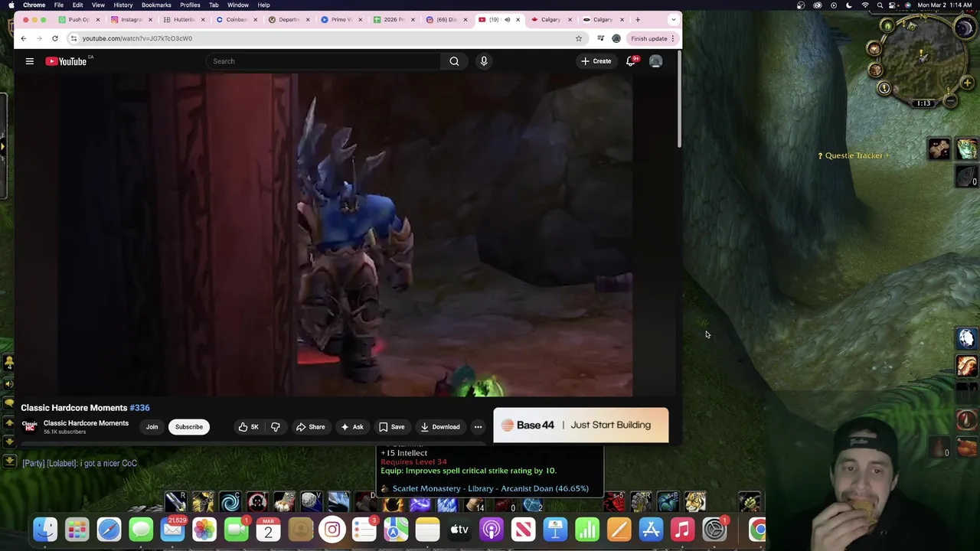This screenshot has height=551, width=980.
Task: Expand the Questie Tracker plus
Action: click(887, 155)
